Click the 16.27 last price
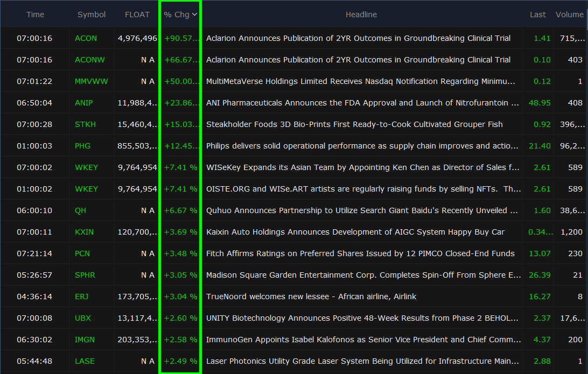Image resolution: width=588 pixels, height=374 pixels. (540, 297)
